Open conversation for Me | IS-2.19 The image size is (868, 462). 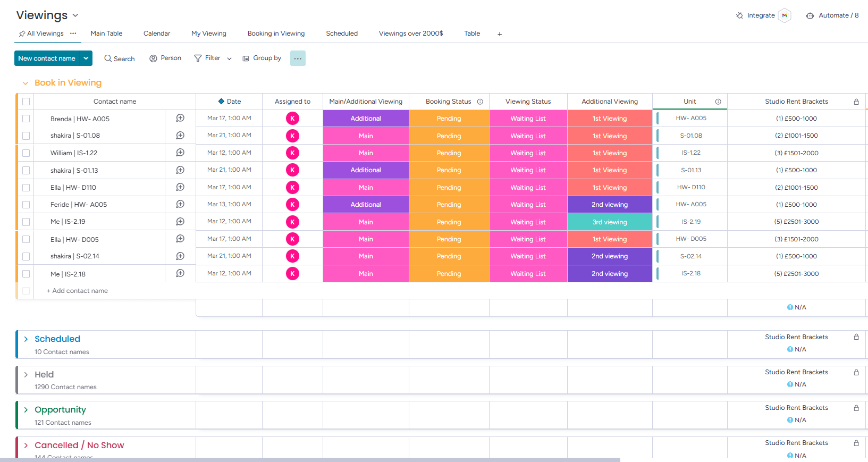[180, 222]
